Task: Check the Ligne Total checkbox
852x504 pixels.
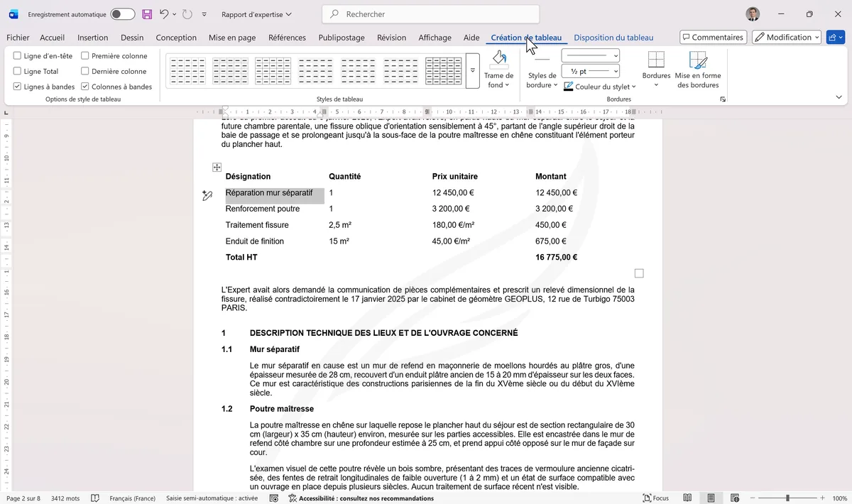Action: tap(18, 71)
